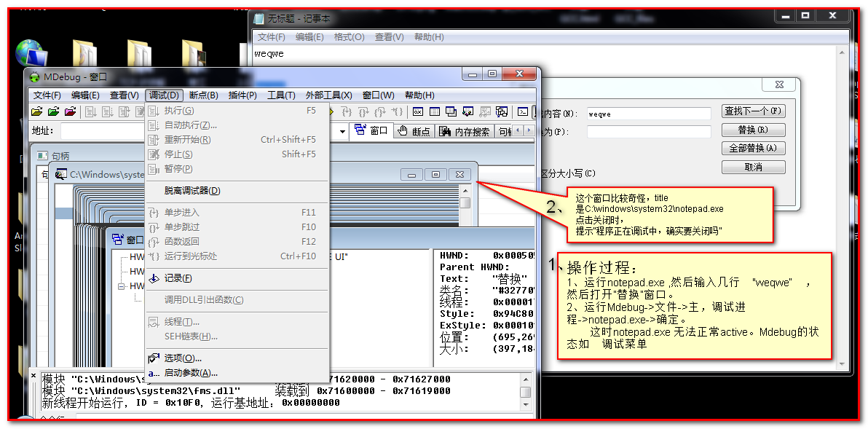Click the yellow open-folder icon in MDebug toolbar
This screenshot has height=429, width=868.
click(36, 111)
